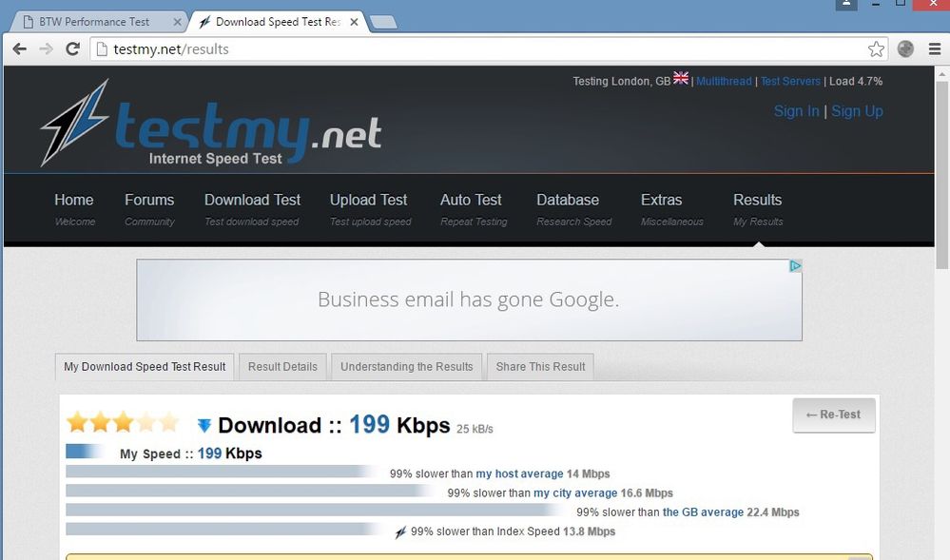Click the 'Index Speed 13.8 Mbps' text
Screen dimensions: 950x560
555,531
